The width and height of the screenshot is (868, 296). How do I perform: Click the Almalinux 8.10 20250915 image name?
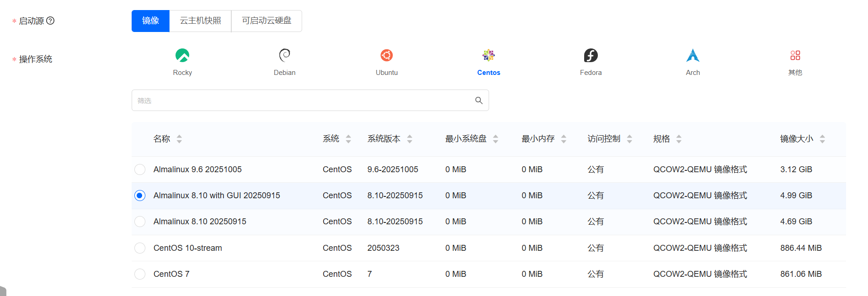(x=200, y=222)
